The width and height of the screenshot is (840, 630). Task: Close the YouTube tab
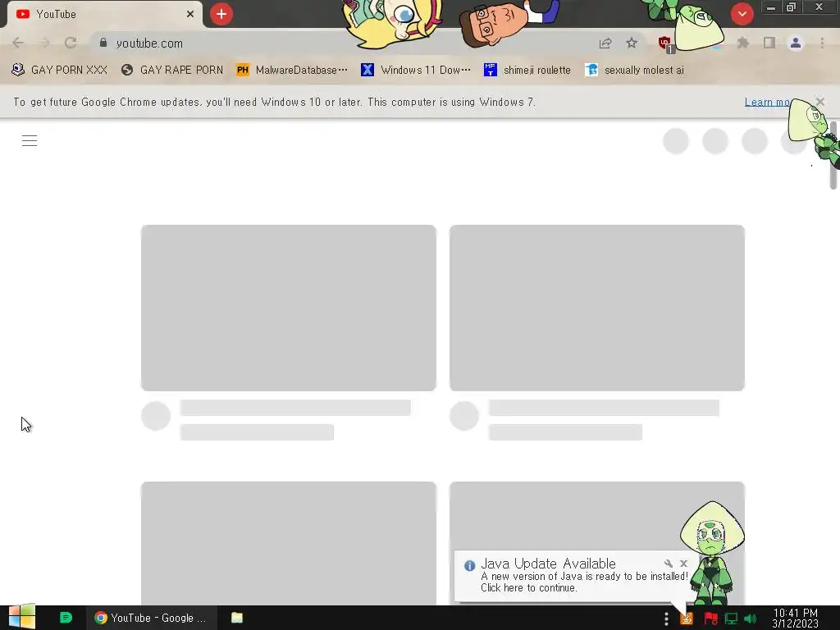190,14
